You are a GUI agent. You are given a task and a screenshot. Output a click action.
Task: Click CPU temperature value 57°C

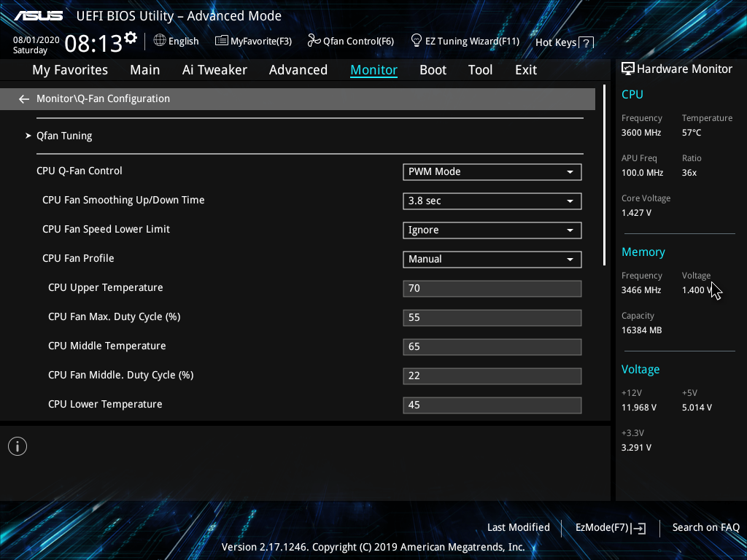point(692,133)
